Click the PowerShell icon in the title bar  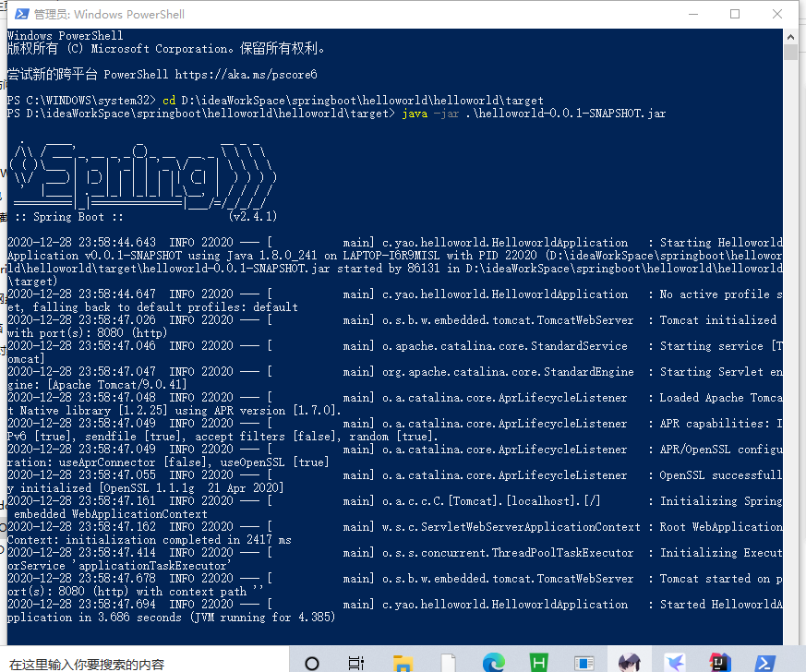pos(21,14)
